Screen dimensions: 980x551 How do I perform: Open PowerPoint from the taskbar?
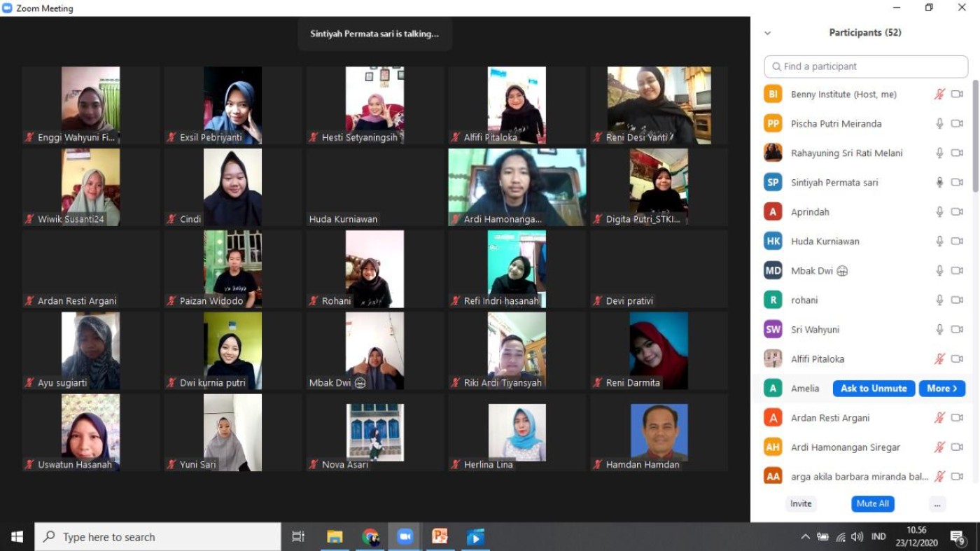440,537
